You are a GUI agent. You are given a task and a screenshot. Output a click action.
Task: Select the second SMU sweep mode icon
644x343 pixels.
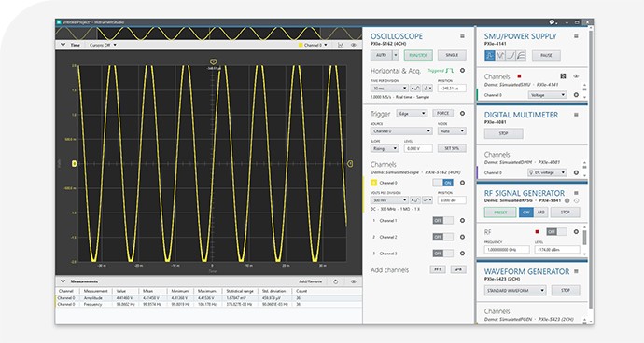click(x=500, y=55)
